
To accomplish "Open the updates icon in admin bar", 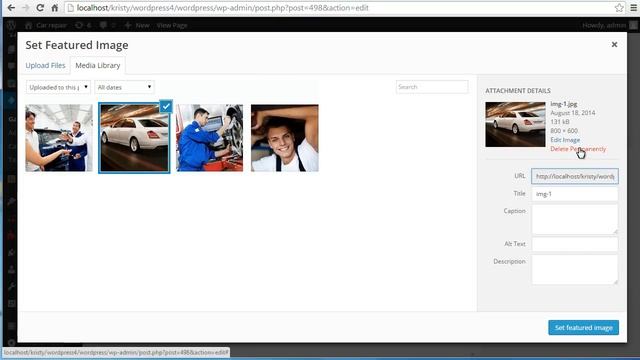I will (x=83, y=25).
